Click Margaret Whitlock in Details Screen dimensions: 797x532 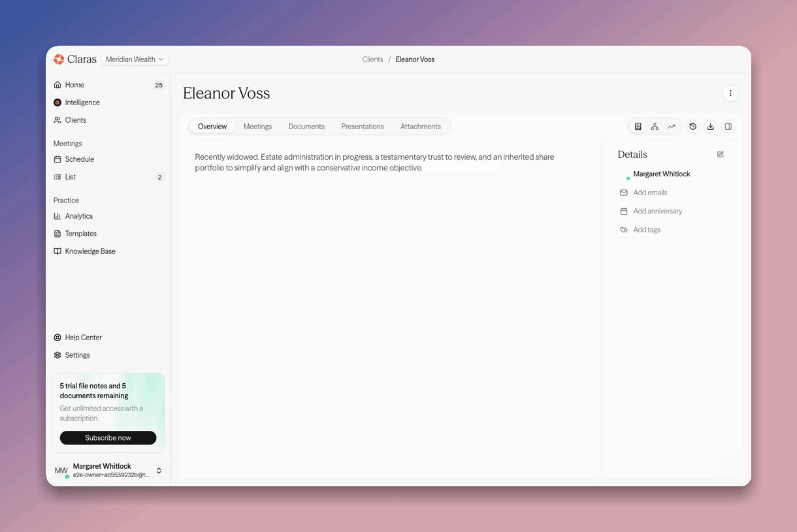(x=662, y=174)
